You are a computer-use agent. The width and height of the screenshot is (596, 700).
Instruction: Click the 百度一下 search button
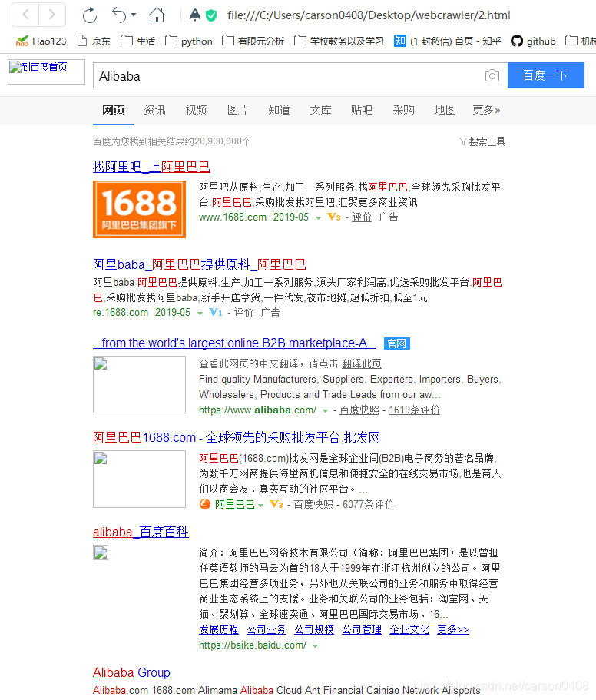coord(545,75)
